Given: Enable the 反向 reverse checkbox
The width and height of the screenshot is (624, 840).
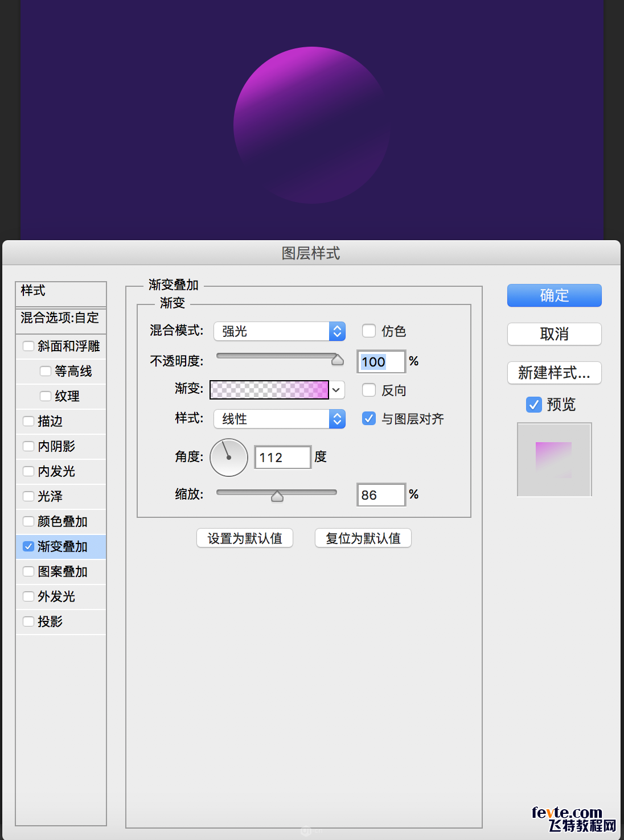Looking at the screenshot, I should click(x=369, y=390).
